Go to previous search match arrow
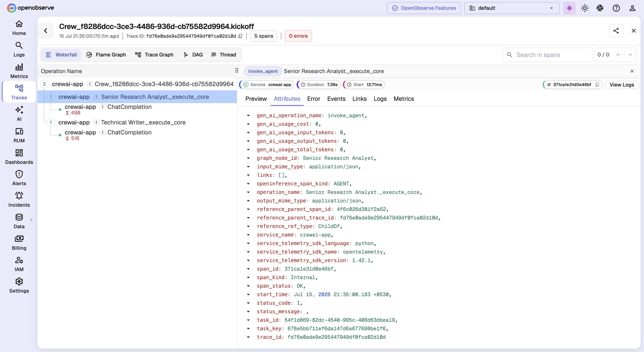Image resolution: width=644 pixels, height=352 pixels. pos(618,55)
